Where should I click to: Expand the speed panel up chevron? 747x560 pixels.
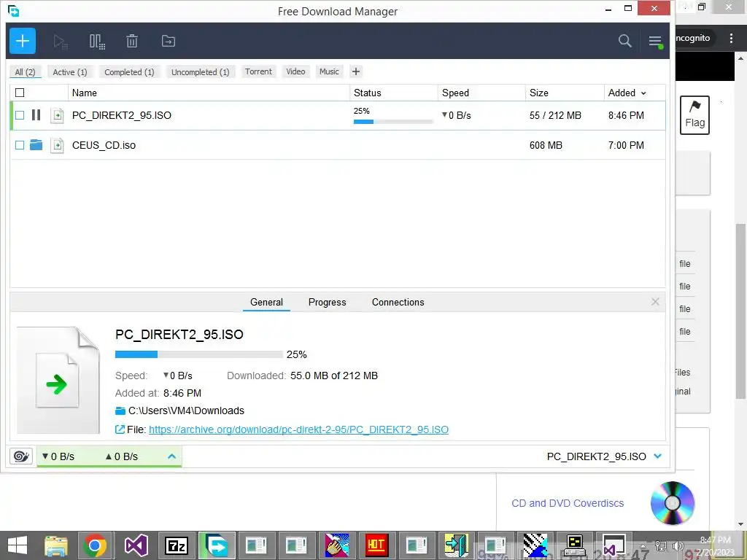172,456
